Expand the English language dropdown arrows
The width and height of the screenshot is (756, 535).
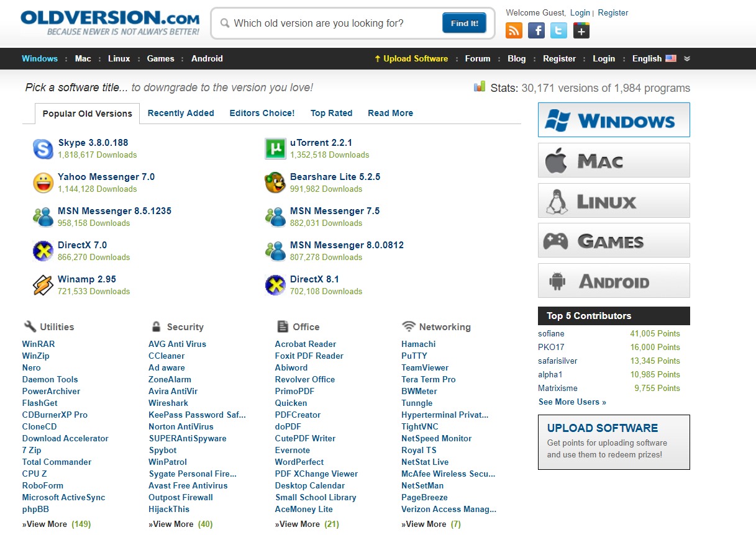(x=686, y=59)
